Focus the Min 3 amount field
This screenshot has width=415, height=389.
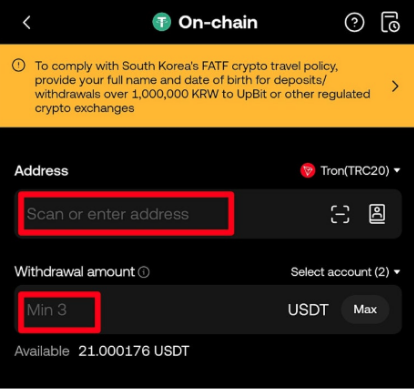click(x=59, y=312)
